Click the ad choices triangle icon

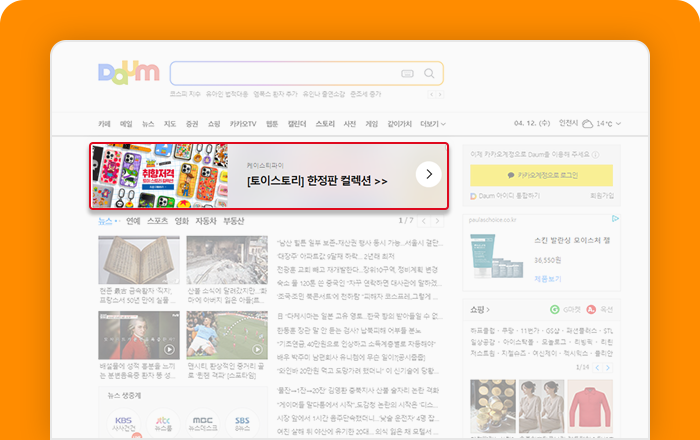click(x=615, y=219)
